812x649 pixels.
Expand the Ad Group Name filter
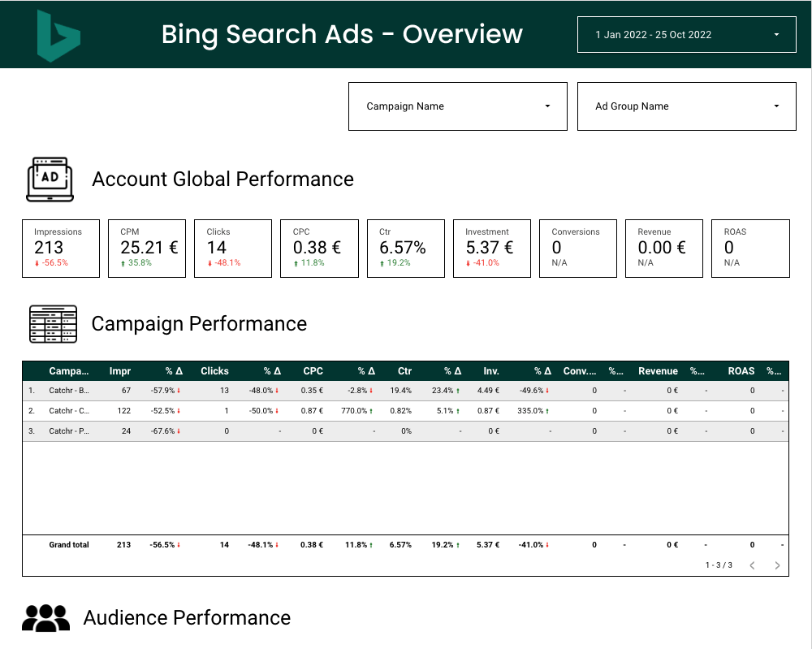coord(686,106)
